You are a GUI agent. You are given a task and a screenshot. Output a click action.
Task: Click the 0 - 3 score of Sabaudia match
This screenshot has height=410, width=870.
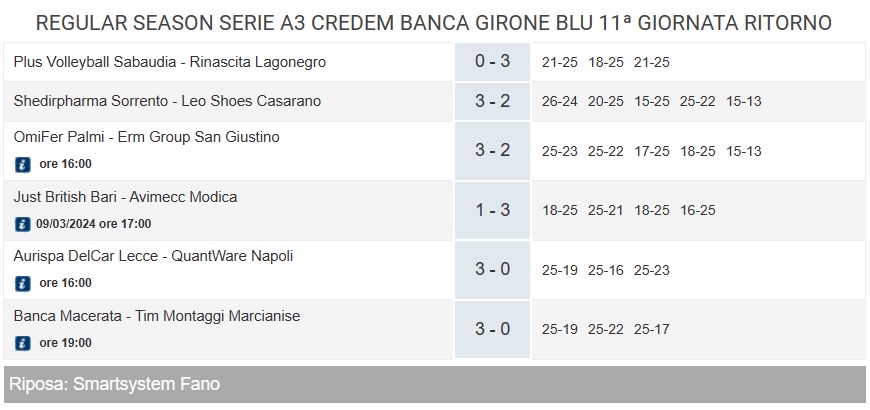pyautogui.click(x=492, y=62)
